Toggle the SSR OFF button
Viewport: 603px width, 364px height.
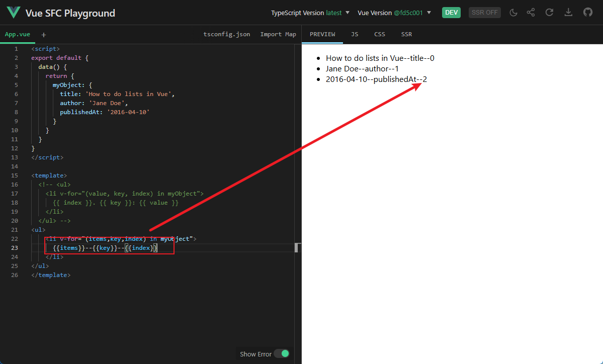coord(484,12)
